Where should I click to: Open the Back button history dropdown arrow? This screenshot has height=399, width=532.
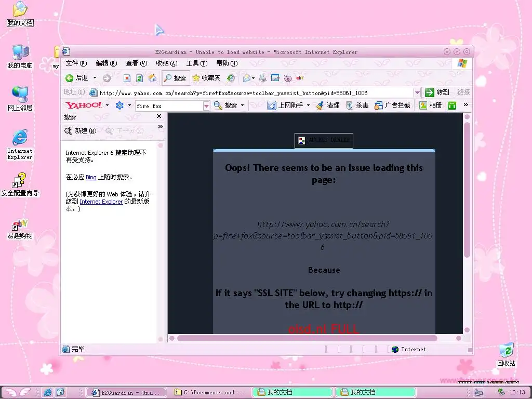(x=95, y=78)
